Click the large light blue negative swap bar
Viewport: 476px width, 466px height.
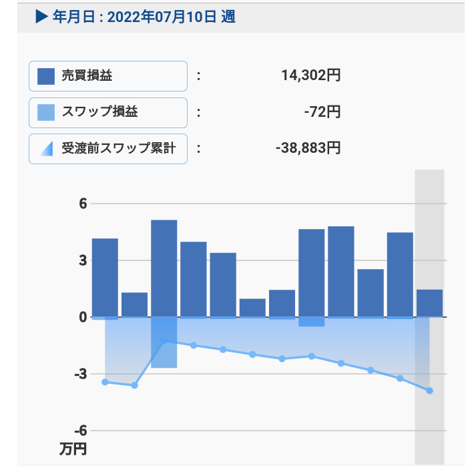pos(164,342)
